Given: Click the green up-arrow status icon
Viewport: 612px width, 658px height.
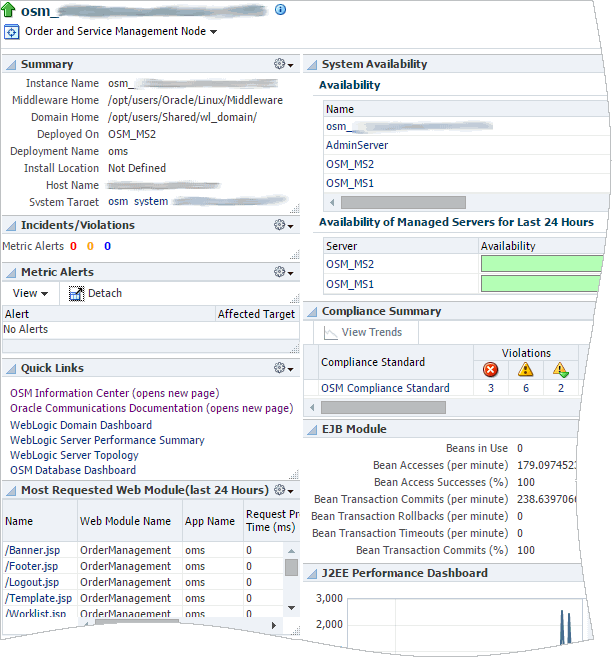Looking at the screenshot, I should (x=8, y=9).
